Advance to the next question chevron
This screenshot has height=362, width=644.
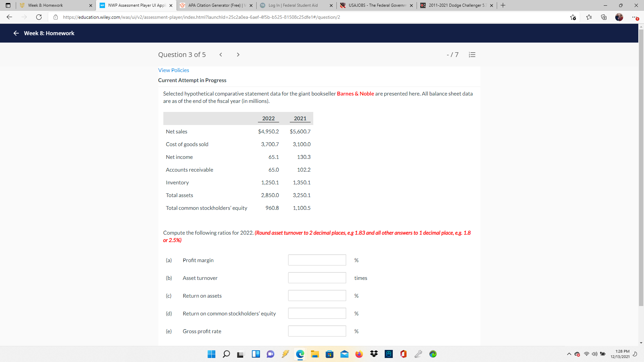click(238, 54)
